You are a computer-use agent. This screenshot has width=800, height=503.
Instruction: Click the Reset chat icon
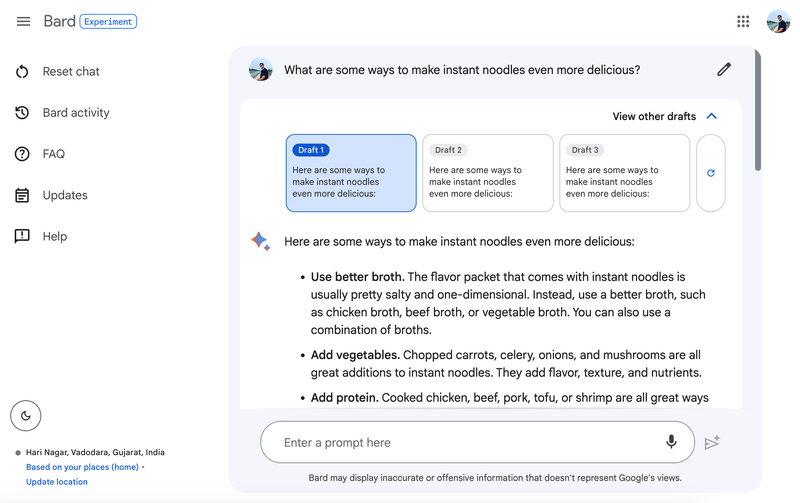(22, 71)
